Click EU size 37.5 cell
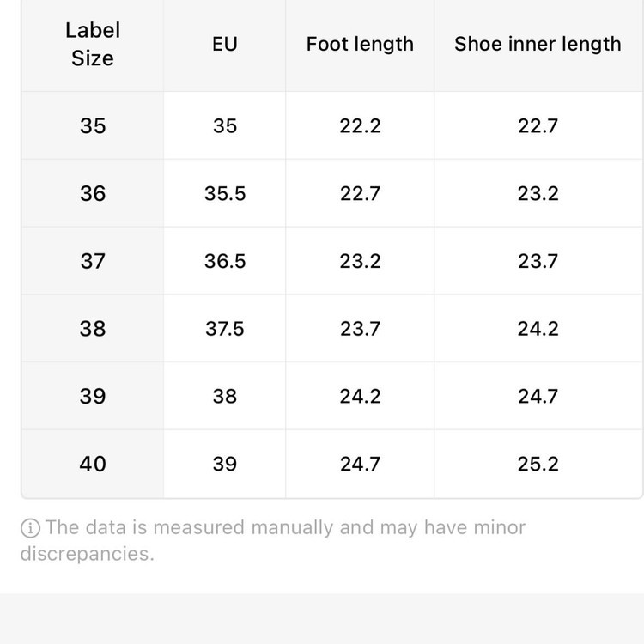Image resolution: width=644 pixels, height=644 pixels. tap(225, 329)
